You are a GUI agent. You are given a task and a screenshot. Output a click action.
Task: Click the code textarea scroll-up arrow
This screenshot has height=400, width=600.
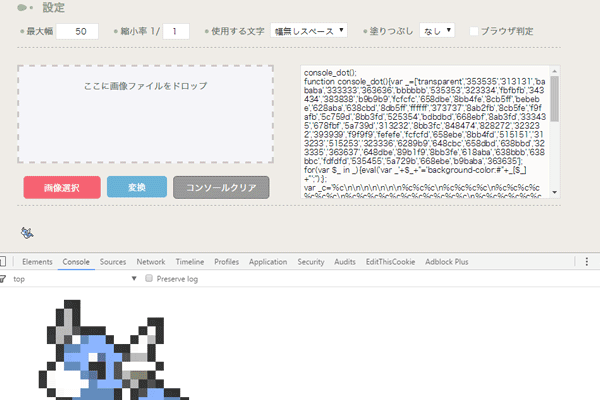tap(554, 71)
